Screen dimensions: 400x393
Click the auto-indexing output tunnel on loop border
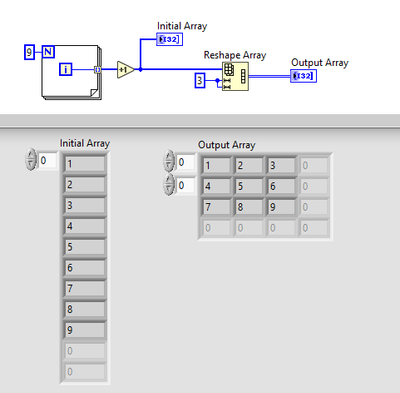[x=98, y=70]
